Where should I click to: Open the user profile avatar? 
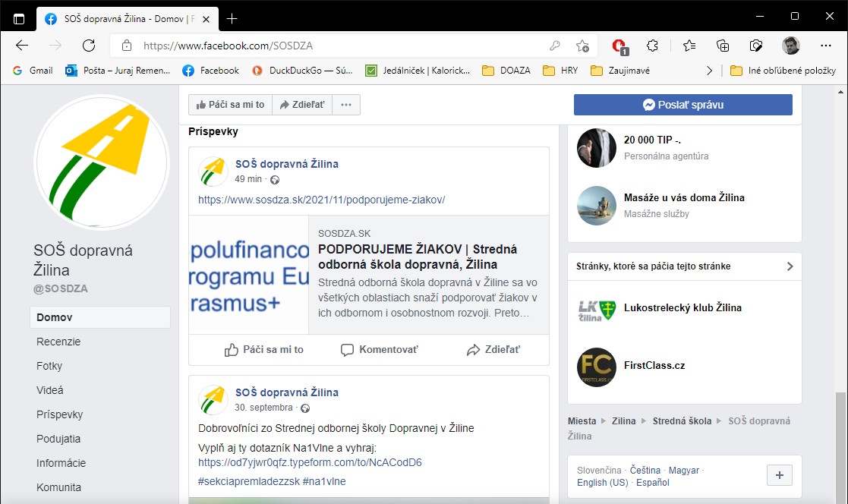(x=790, y=46)
